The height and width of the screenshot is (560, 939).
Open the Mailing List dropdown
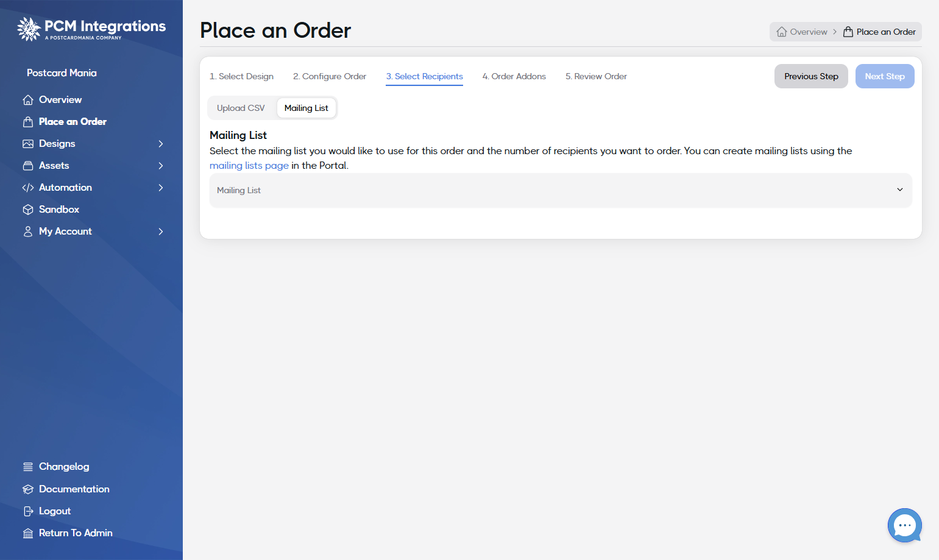(x=561, y=190)
